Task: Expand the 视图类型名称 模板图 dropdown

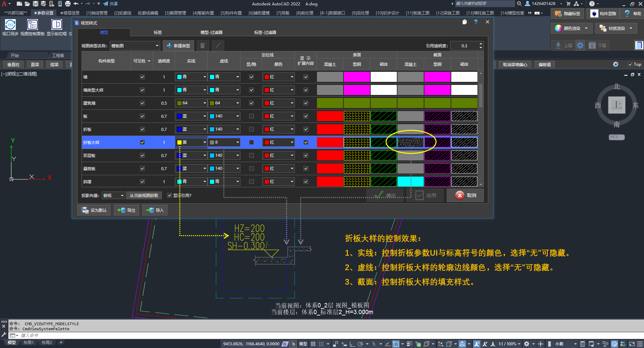Action: coord(157,46)
